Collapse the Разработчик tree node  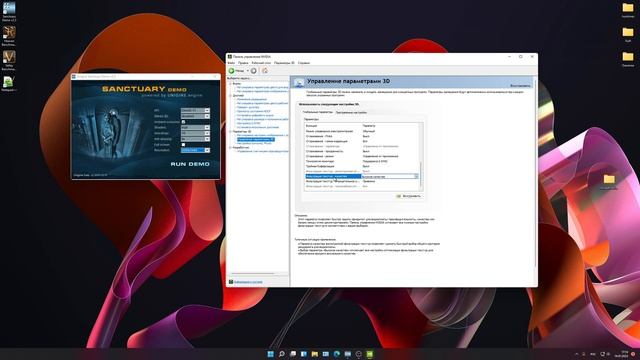click(x=231, y=147)
